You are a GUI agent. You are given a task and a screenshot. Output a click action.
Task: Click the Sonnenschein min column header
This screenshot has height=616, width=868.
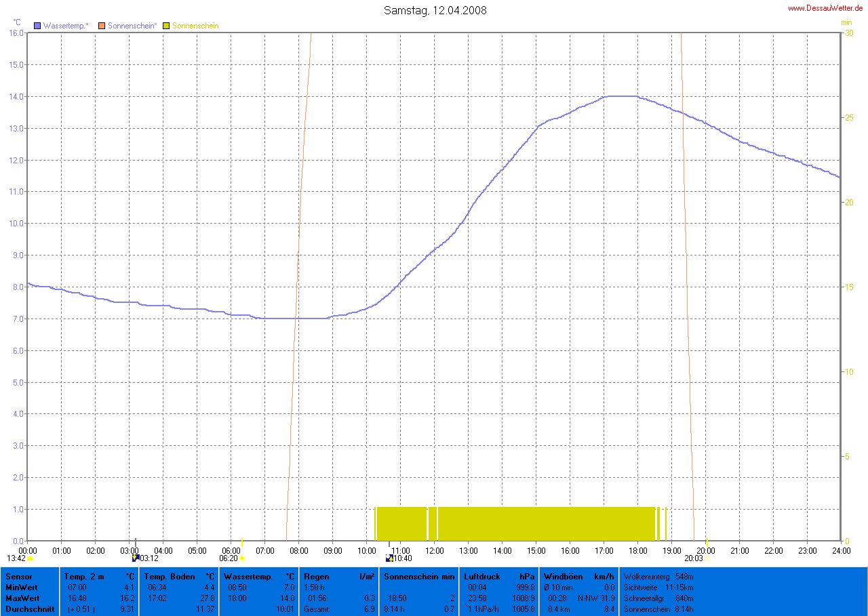(x=418, y=576)
